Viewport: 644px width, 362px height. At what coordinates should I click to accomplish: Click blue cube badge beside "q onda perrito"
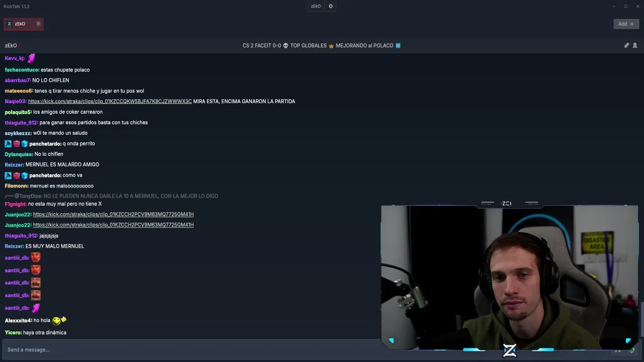coord(24,144)
